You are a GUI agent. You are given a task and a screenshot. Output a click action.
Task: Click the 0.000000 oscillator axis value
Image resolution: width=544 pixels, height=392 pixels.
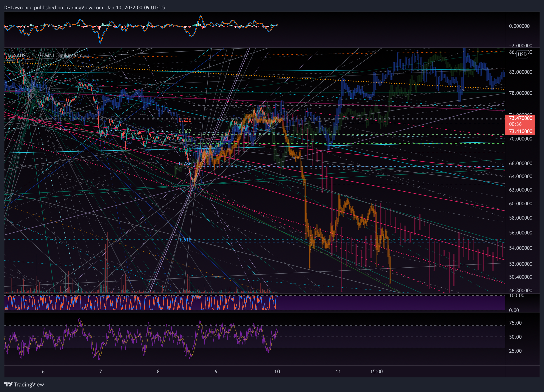coord(519,26)
